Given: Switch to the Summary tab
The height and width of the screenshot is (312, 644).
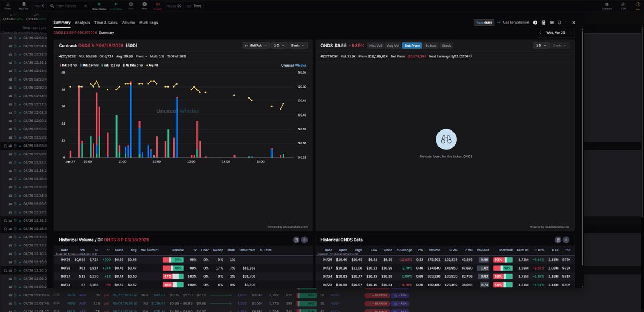Looking at the screenshot, I should [62, 23].
